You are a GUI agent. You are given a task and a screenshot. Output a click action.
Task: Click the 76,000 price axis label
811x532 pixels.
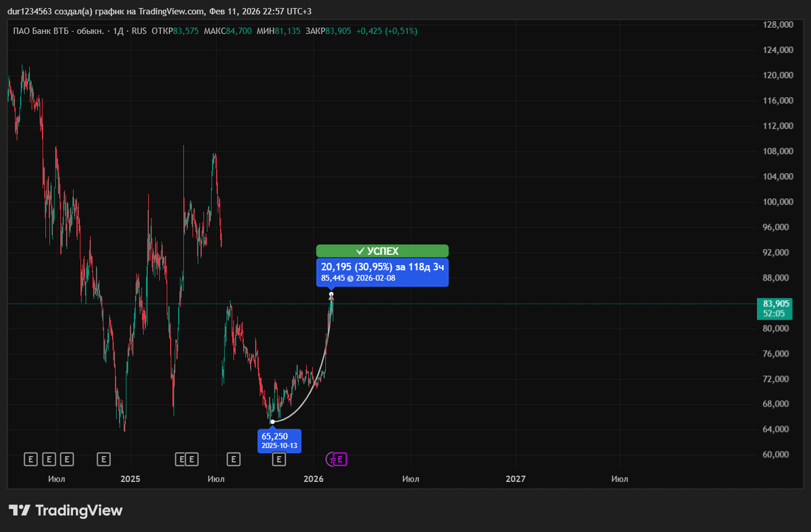pos(777,354)
